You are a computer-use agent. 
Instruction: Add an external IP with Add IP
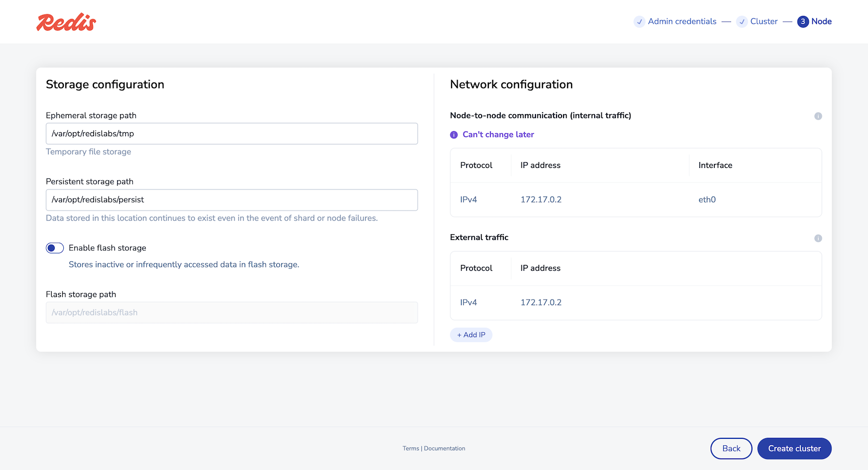[x=471, y=335]
